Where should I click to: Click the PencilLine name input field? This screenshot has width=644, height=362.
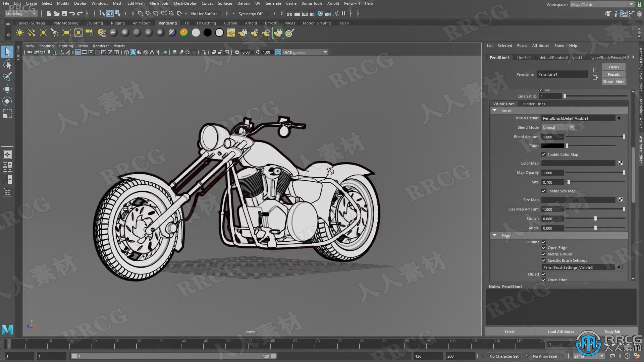click(x=562, y=74)
